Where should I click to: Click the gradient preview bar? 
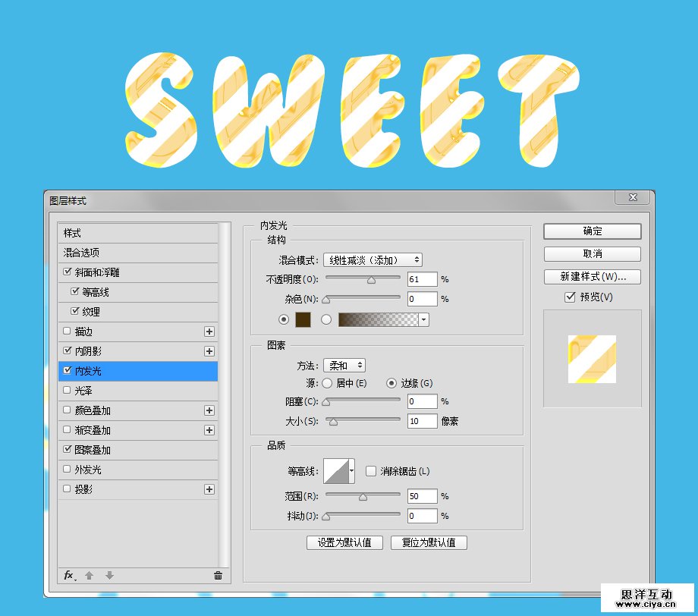click(379, 319)
